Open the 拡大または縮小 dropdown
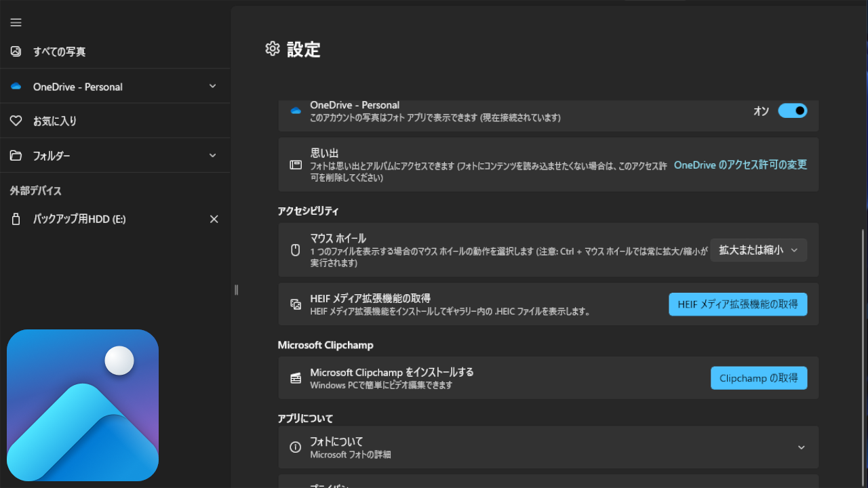Screen dimensions: 868x488 pos(759,250)
